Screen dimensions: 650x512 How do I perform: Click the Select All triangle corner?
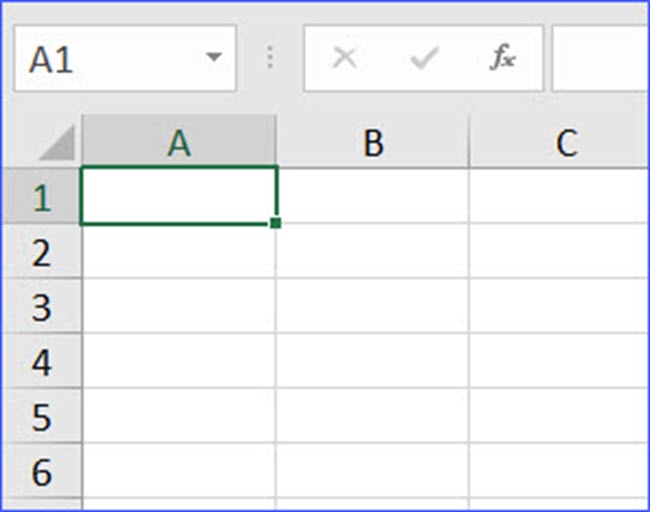(57, 142)
